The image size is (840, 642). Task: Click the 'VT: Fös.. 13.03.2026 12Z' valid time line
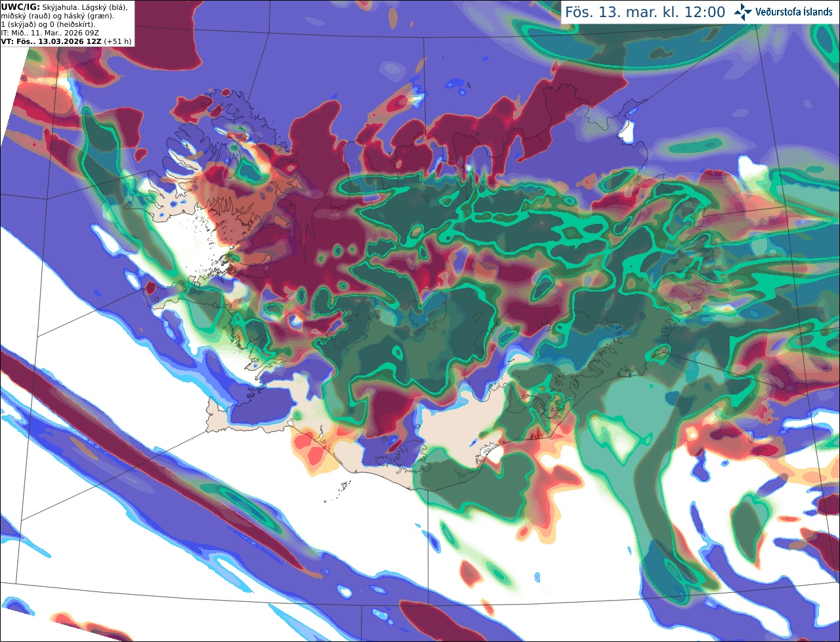coord(66,41)
